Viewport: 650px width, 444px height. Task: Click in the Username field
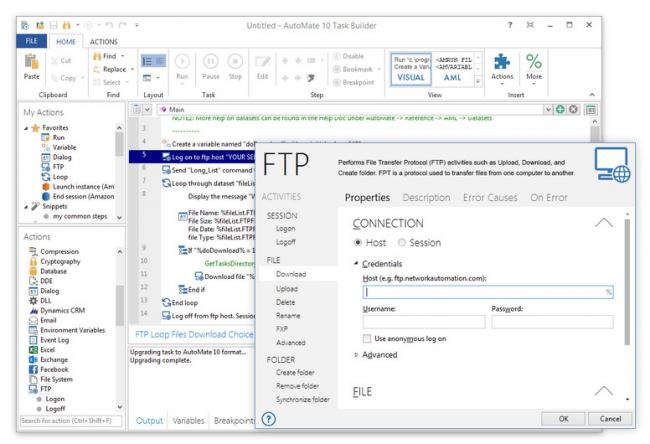click(x=424, y=322)
